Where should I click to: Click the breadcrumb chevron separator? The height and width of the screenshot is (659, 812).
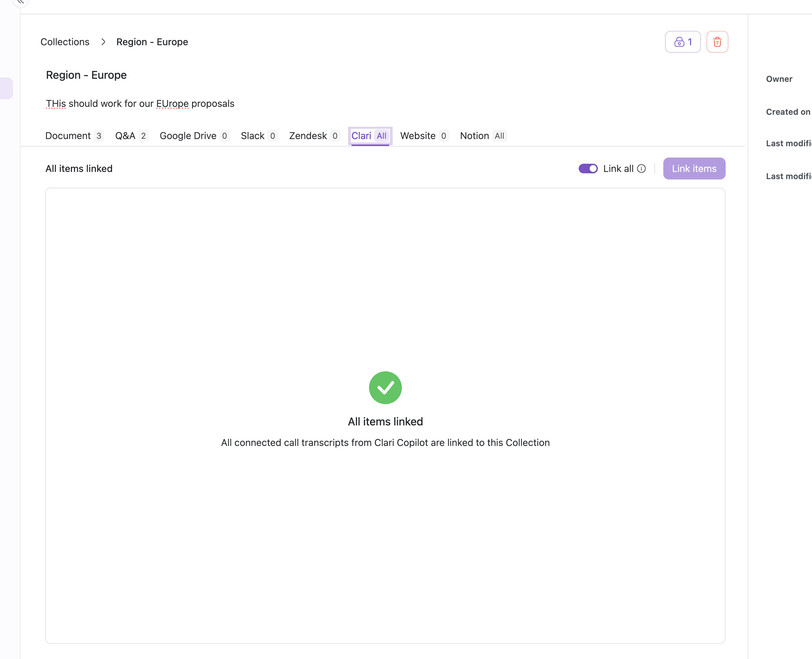pos(103,42)
